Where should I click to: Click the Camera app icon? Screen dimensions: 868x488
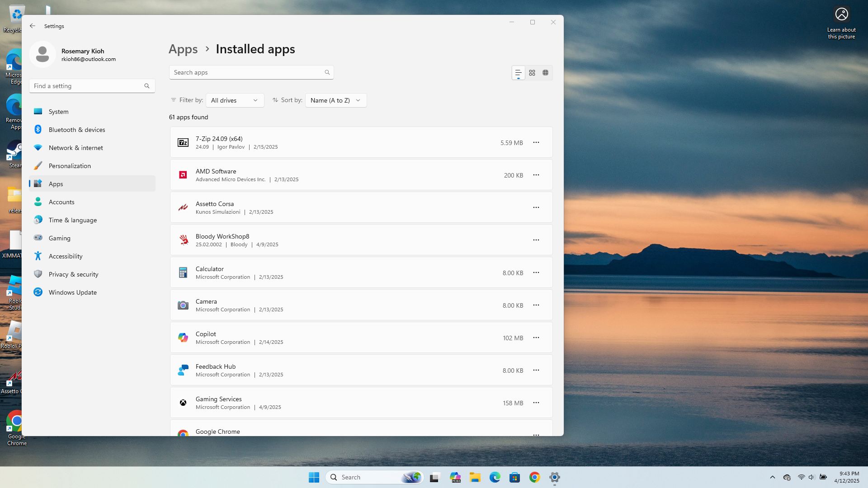[183, 305]
